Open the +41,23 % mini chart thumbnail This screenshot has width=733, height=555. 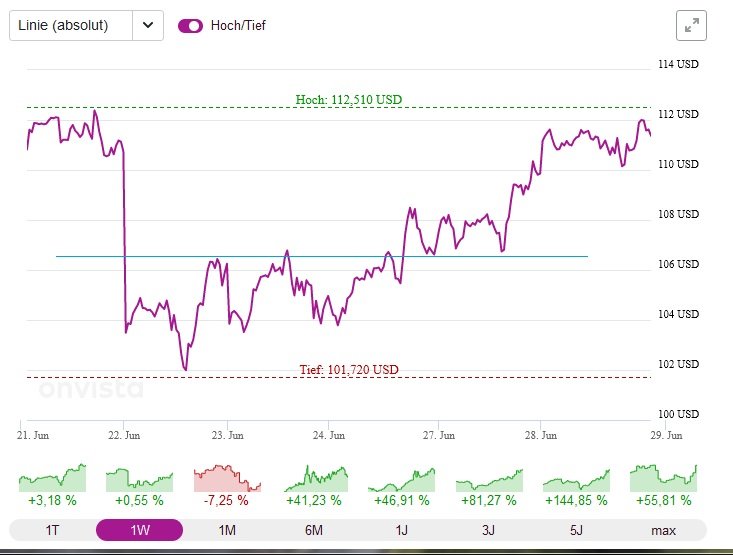coord(314,478)
